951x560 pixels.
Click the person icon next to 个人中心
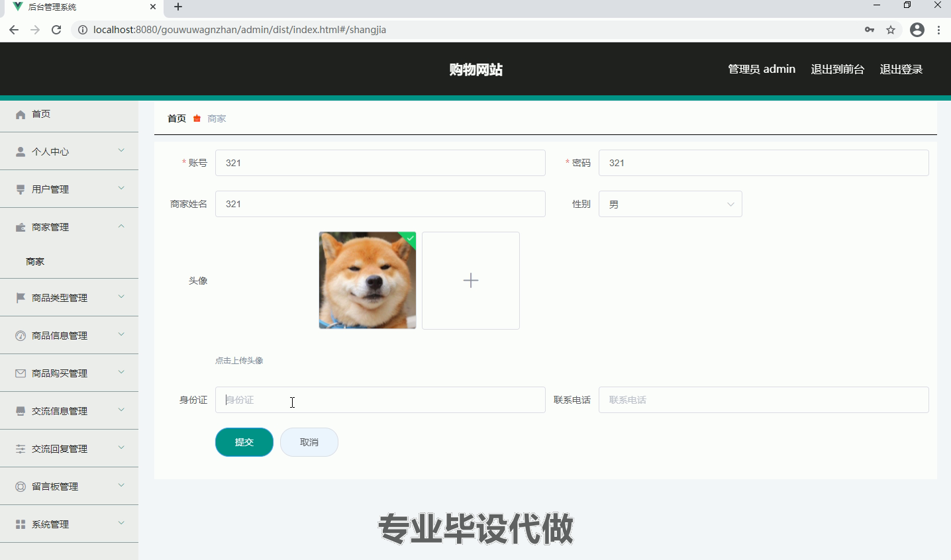click(21, 152)
